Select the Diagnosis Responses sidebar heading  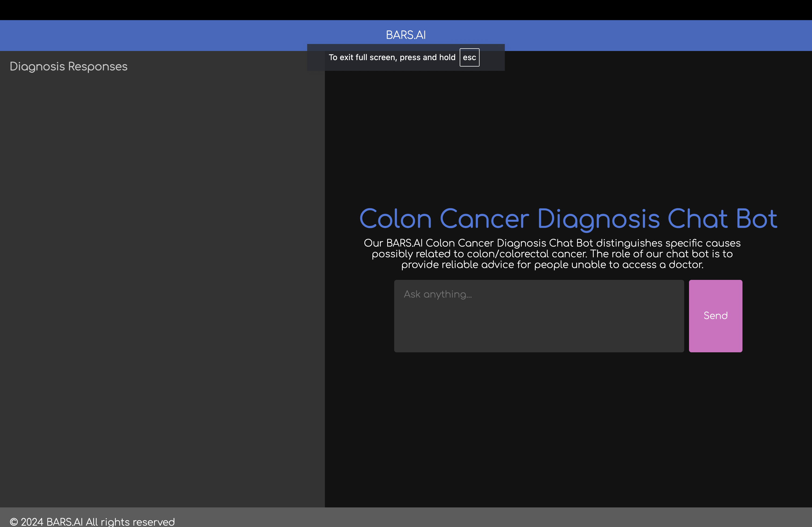tap(68, 67)
